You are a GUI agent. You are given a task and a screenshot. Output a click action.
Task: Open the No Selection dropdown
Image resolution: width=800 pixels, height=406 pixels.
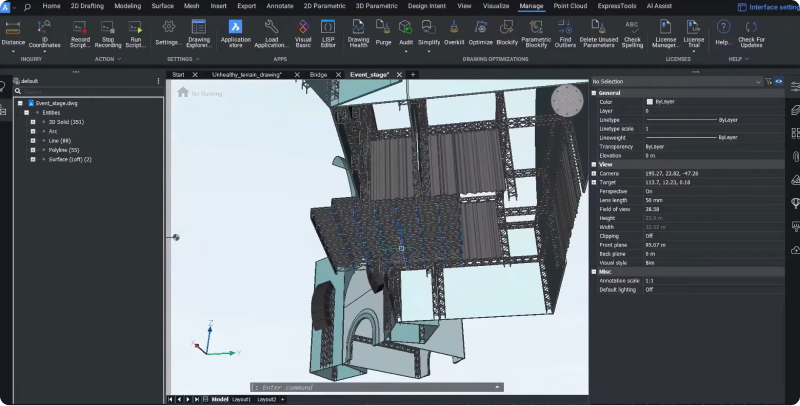point(675,81)
